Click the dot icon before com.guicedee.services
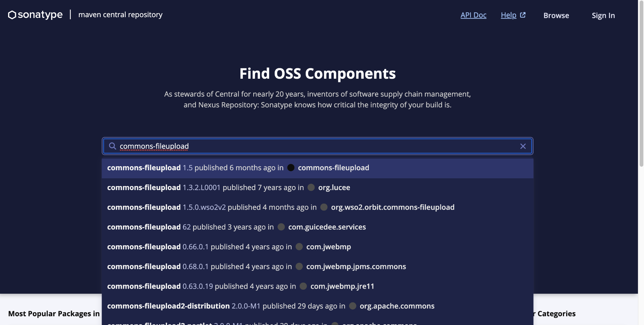This screenshot has height=325, width=644. point(281,227)
